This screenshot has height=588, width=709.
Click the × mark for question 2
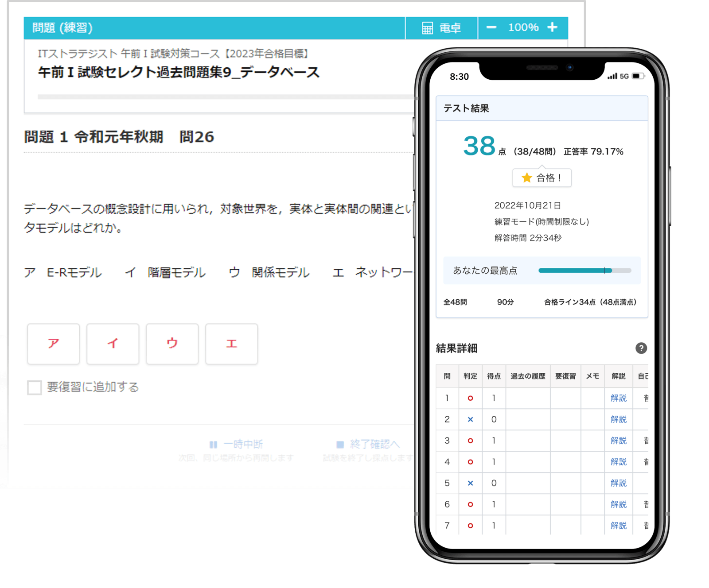[470, 419]
